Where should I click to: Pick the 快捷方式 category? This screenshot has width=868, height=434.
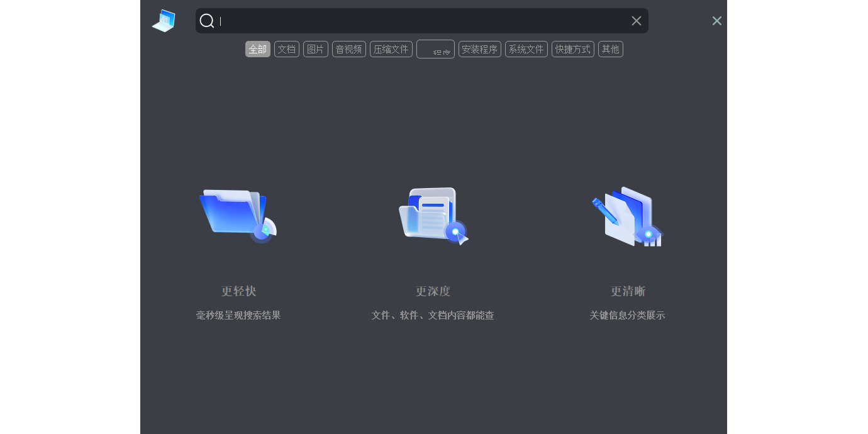click(x=573, y=49)
